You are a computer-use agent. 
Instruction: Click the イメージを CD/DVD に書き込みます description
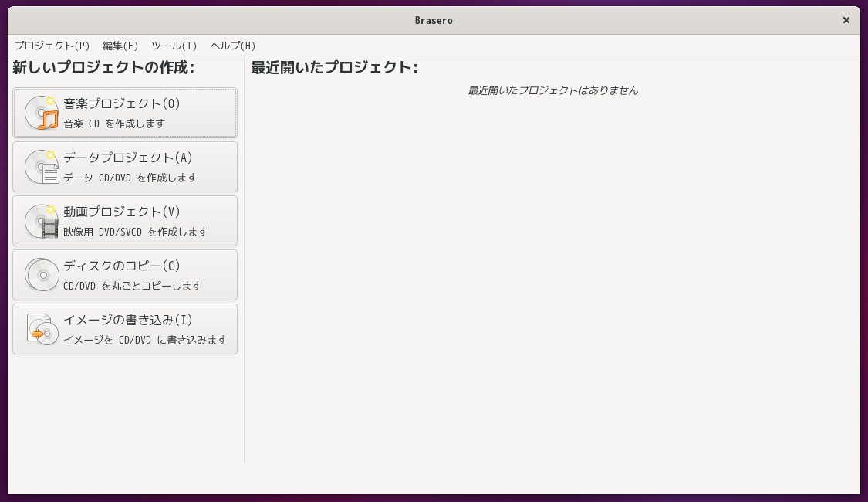[x=145, y=340]
